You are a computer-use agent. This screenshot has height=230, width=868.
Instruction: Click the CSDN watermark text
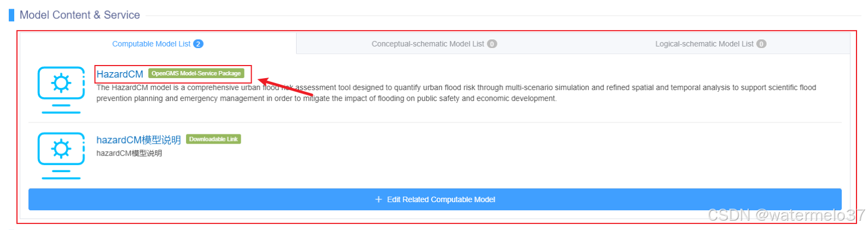[x=786, y=215]
